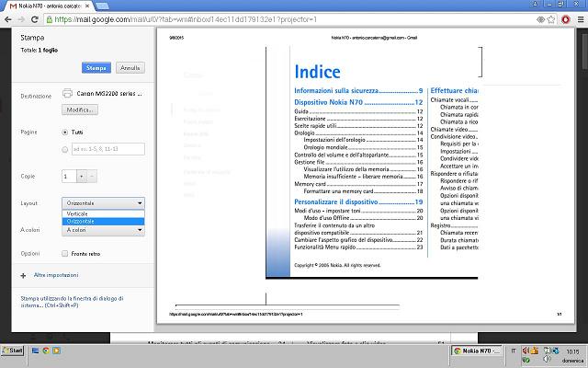Screen dimensions: 588x368
Task: Click the red Opera-style extension icon
Action: (x=563, y=18)
